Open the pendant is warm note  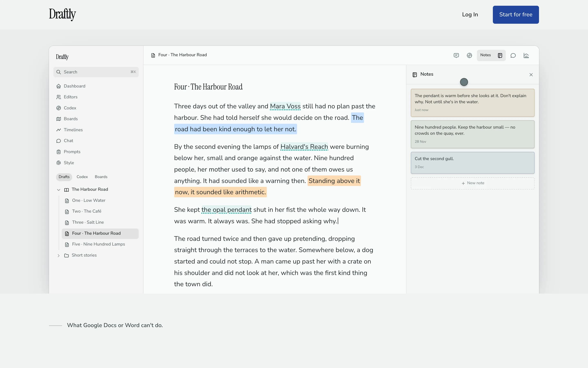click(472, 103)
